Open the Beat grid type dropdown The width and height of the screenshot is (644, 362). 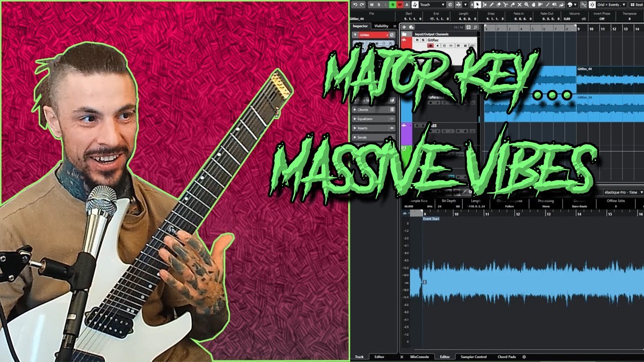[636, 5]
